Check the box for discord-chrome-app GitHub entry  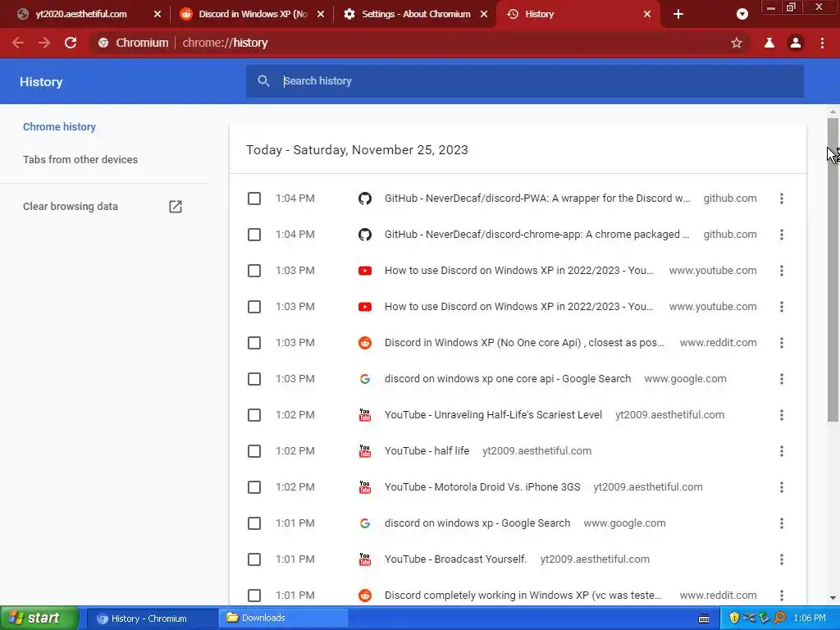[x=254, y=235]
